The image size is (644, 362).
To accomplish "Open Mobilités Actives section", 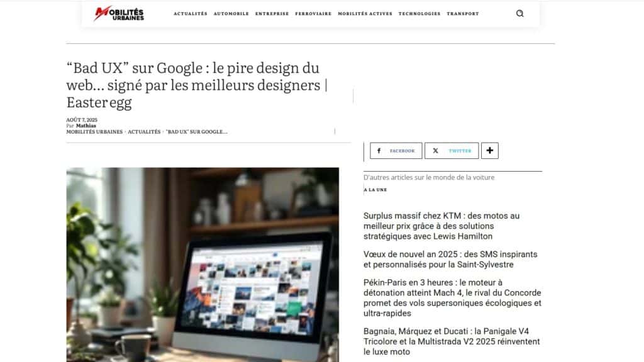I will 365,14.
